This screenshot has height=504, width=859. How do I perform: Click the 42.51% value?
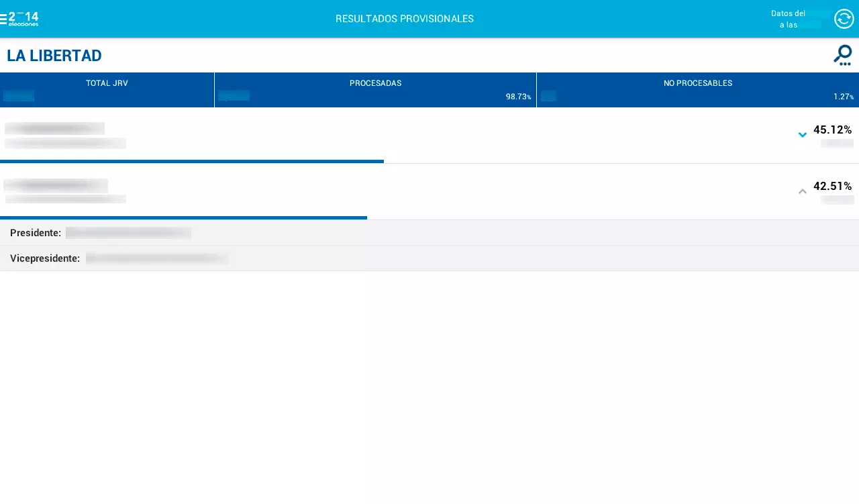[832, 186]
